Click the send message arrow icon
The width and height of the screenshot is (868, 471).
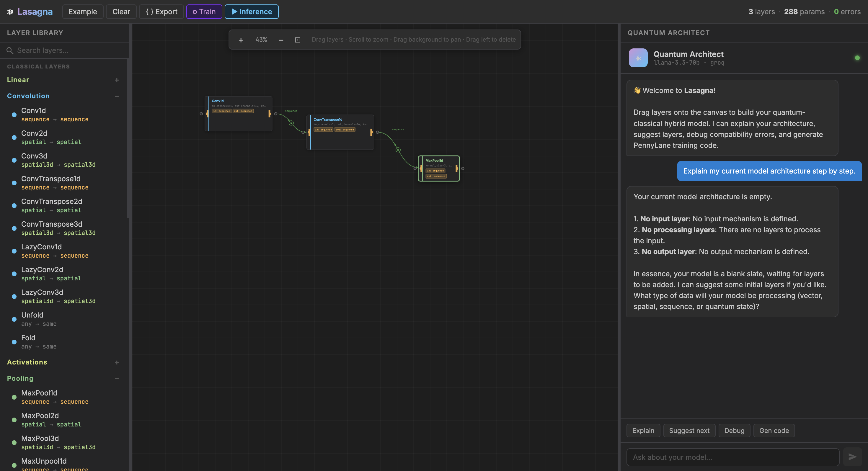(852, 457)
